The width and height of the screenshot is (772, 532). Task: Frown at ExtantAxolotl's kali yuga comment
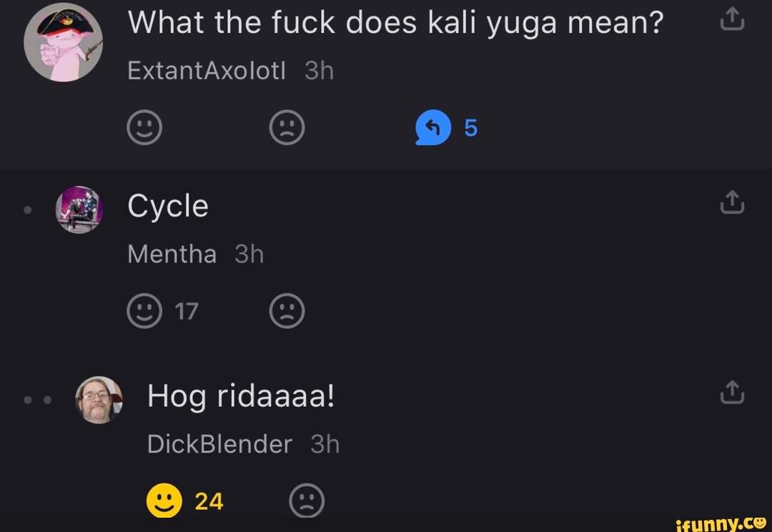[287, 129]
